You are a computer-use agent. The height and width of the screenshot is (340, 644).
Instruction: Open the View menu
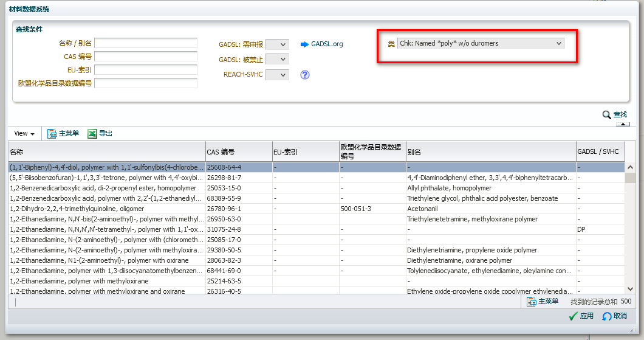point(24,134)
